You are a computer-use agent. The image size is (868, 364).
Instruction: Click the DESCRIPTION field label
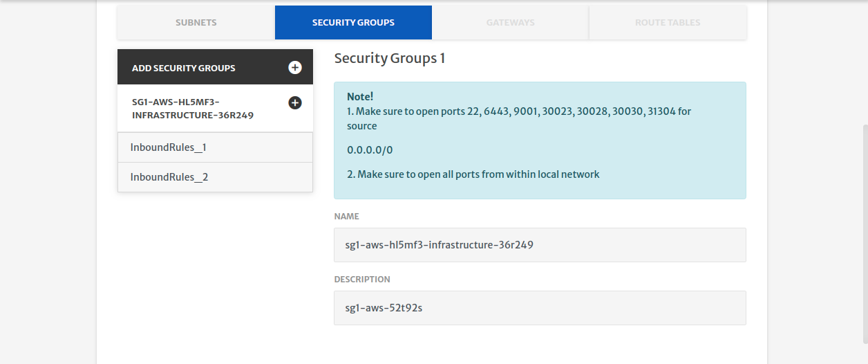pos(362,280)
